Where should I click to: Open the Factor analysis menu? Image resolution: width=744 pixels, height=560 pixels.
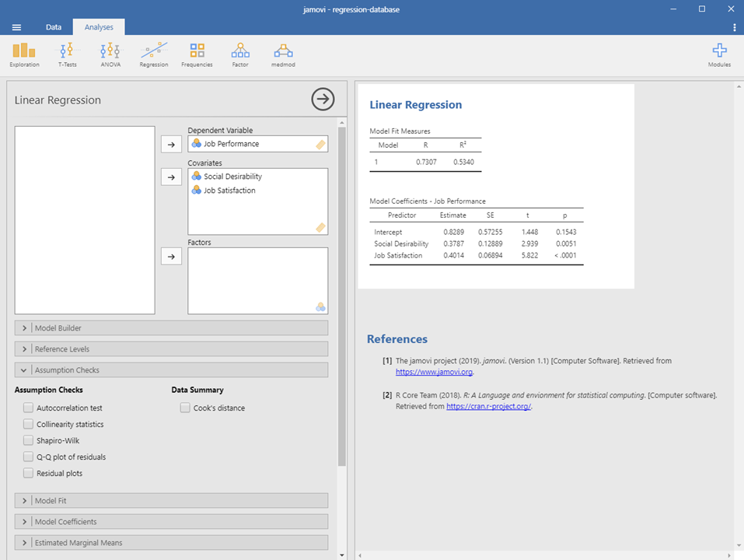(240, 54)
